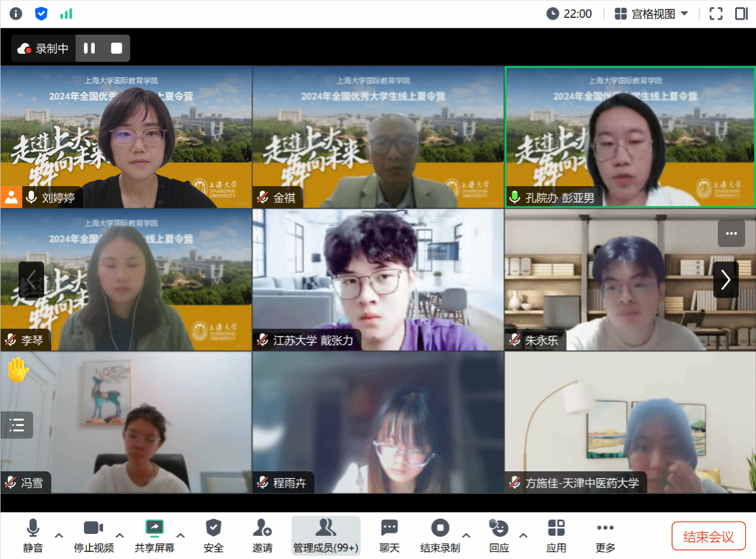This screenshot has width=756, height=559.
Task: Stop the recording with the square button
Action: point(116,48)
